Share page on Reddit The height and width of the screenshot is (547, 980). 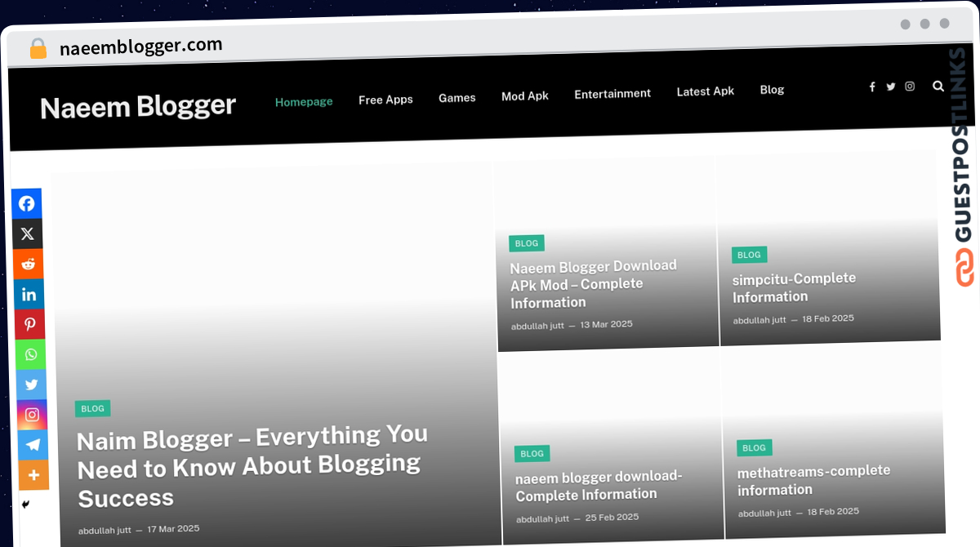(x=28, y=265)
